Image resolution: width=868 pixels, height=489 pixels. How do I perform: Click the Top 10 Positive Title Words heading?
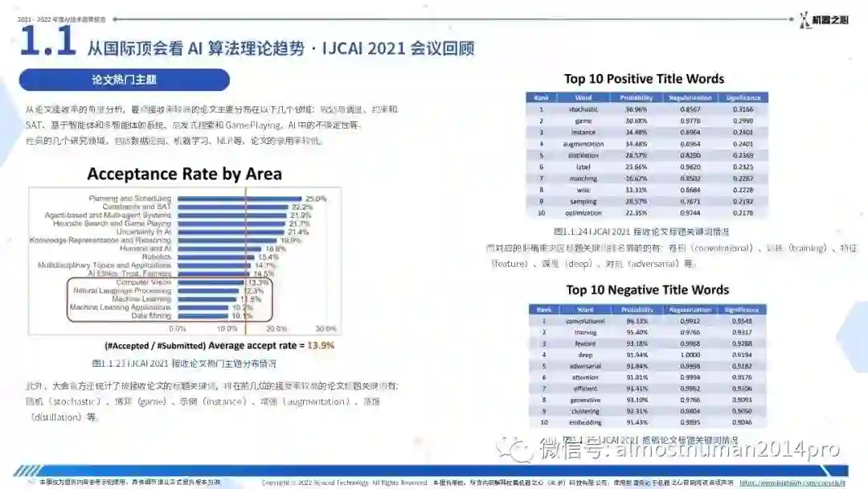(x=644, y=79)
